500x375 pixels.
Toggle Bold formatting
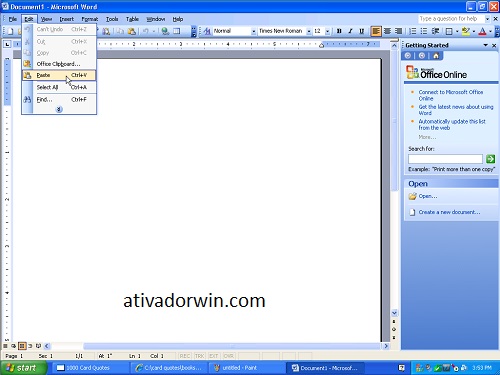tap(339, 31)
